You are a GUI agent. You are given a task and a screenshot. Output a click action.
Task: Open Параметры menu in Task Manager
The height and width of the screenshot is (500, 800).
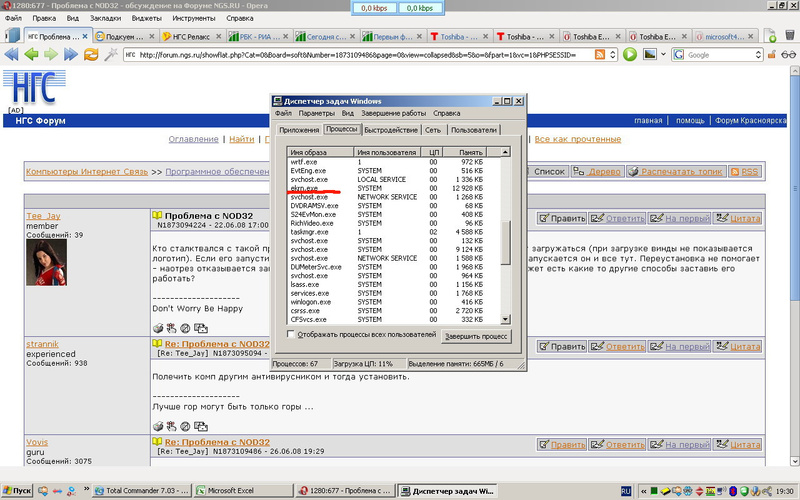click(316, 114)
